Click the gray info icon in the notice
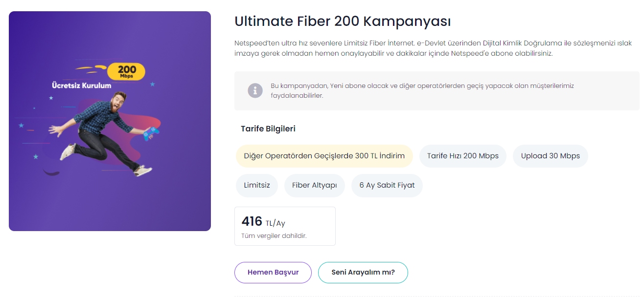 pyautogui.click(x=255, y=91)
